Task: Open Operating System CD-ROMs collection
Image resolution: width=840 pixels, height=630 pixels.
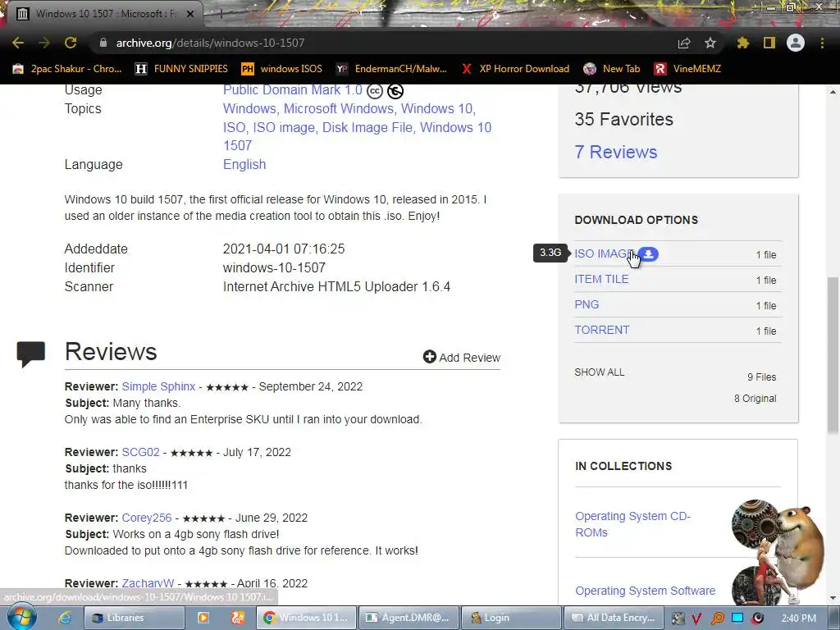Action: tap(632, 524)
